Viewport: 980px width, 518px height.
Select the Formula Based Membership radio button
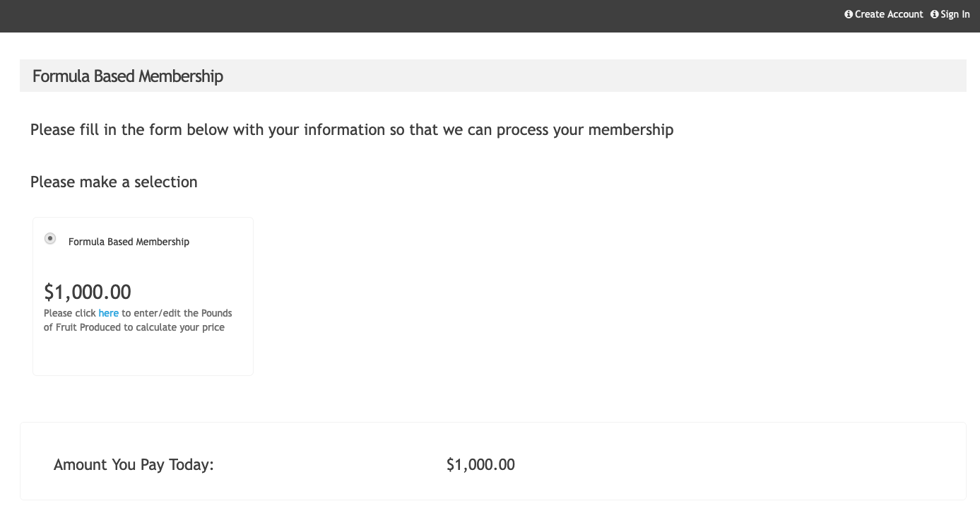point(49,238)
